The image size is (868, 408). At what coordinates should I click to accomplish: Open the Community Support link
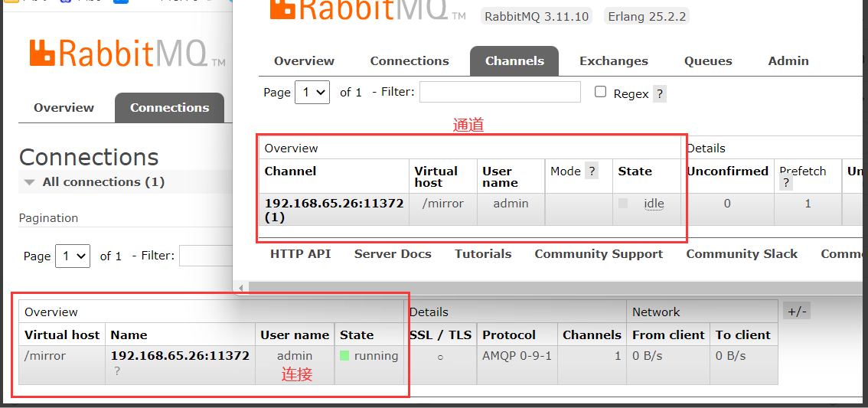[x=599, y=254]
